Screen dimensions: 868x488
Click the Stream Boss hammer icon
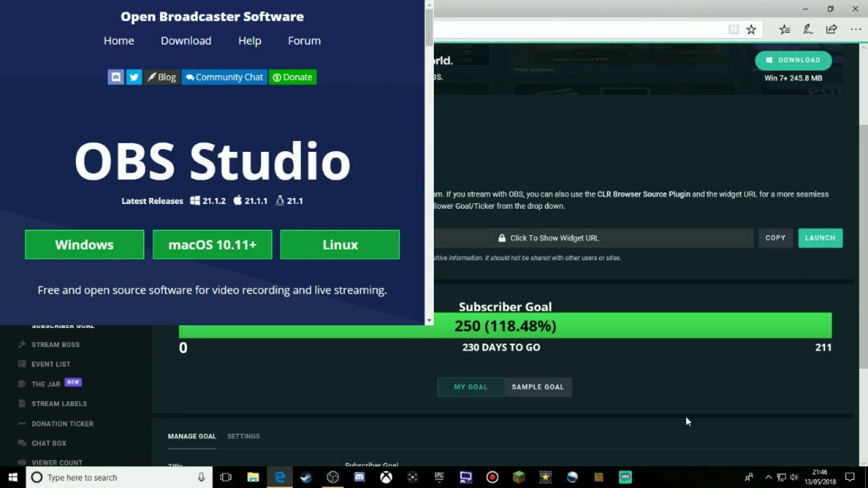pyautogui.click(x=22, y=344)
